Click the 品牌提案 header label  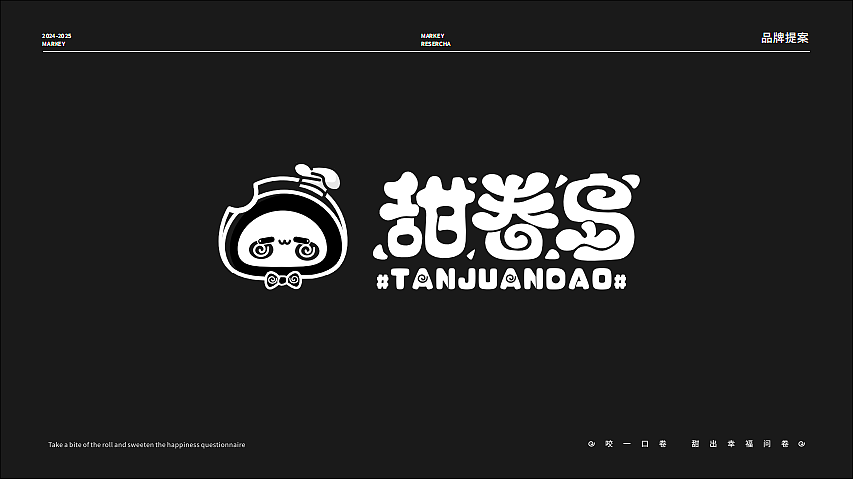[x=784, y=38]
